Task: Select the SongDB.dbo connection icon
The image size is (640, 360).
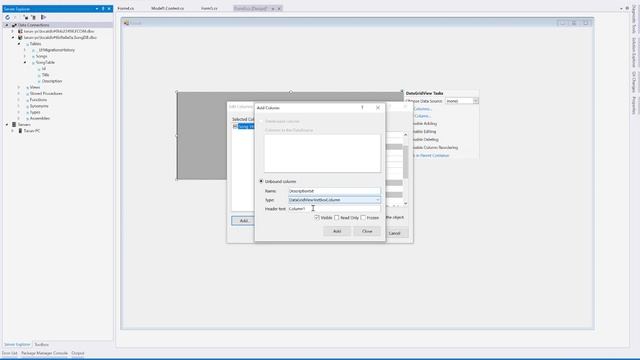Action: coord(20,38)
